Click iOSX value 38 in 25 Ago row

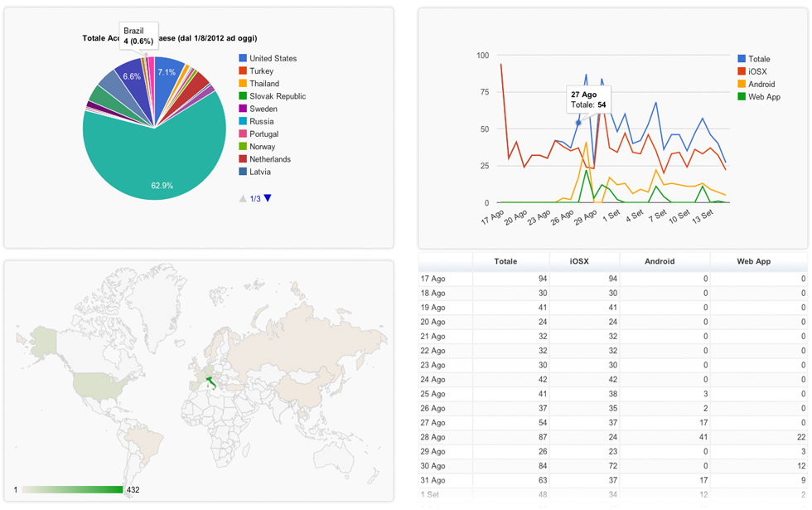pyautogui.click(x=612, y=394)
